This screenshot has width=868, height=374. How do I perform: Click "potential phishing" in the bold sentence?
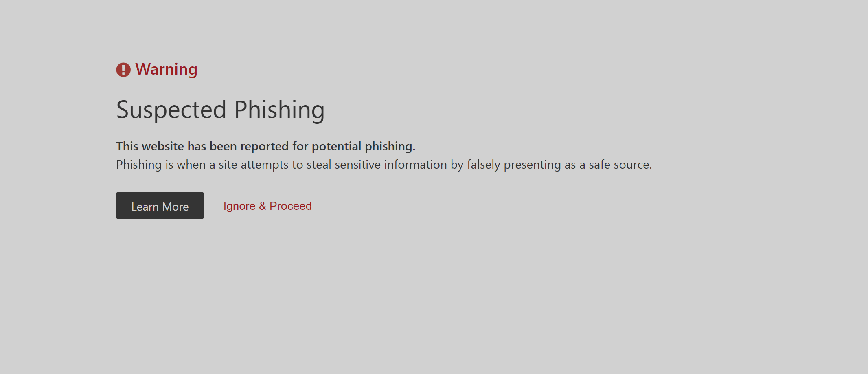(x=363, y=146)
